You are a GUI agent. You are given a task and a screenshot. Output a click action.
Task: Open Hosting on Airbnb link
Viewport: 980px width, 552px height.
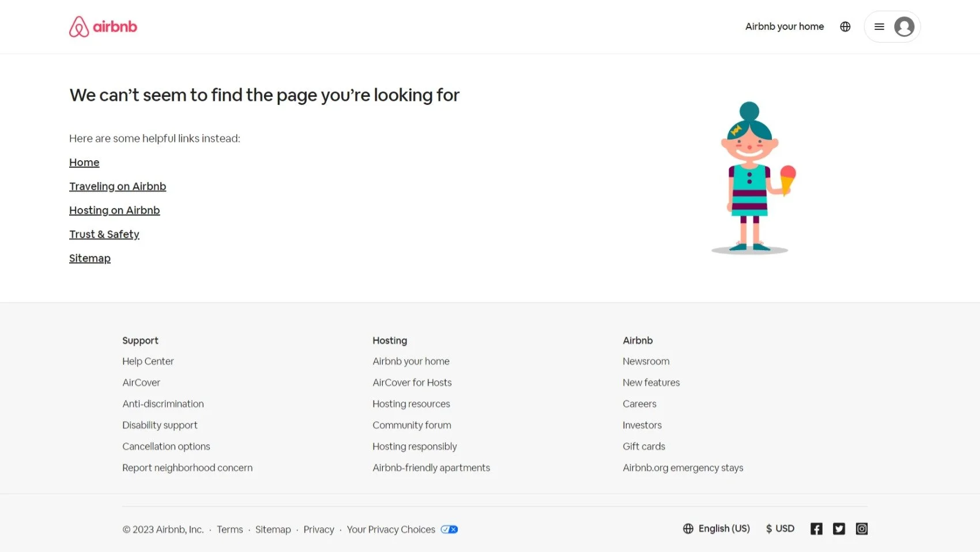[115, 210]
